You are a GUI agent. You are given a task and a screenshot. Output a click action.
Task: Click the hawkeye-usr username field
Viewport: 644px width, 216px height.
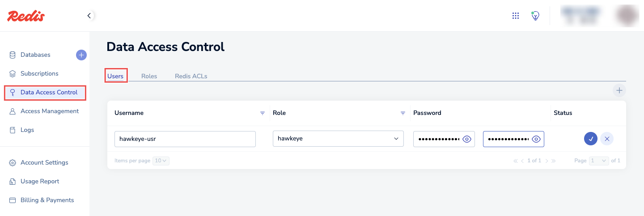pos(185,139)
